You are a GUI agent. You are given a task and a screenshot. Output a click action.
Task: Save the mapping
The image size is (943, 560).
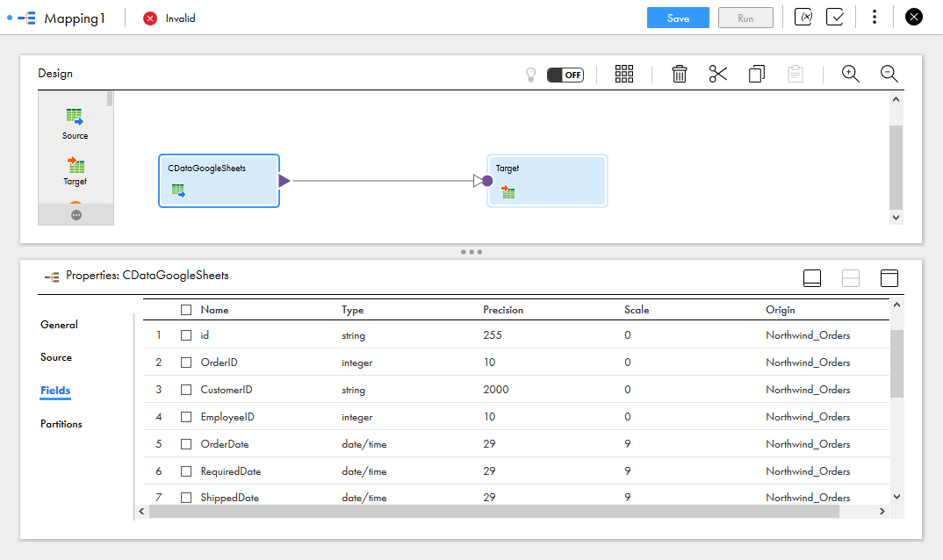coord(678,18)
